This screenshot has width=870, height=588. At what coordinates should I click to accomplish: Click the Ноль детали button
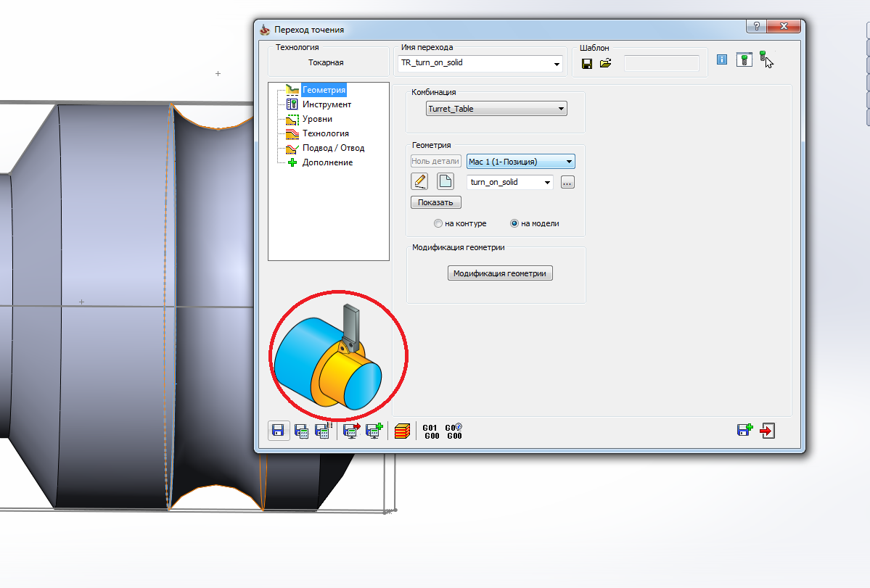pos(435,161)
